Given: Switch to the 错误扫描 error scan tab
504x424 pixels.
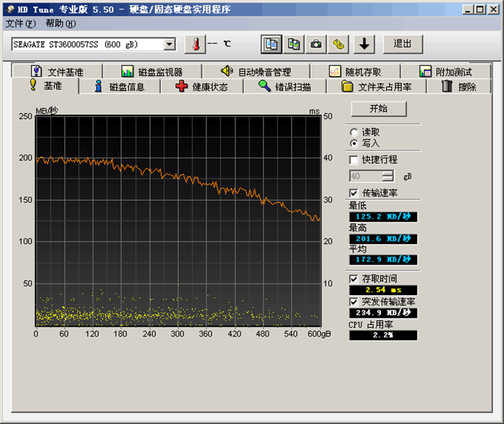Looking at the screenshot, I should (285, 87).
